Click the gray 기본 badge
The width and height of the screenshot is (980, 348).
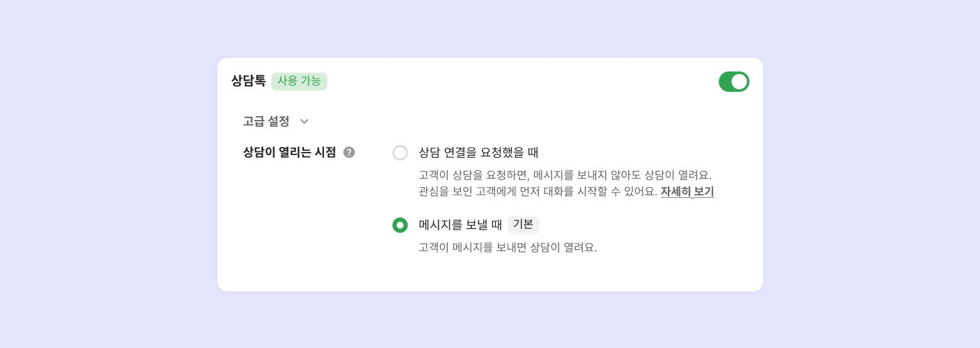[523, 224]
